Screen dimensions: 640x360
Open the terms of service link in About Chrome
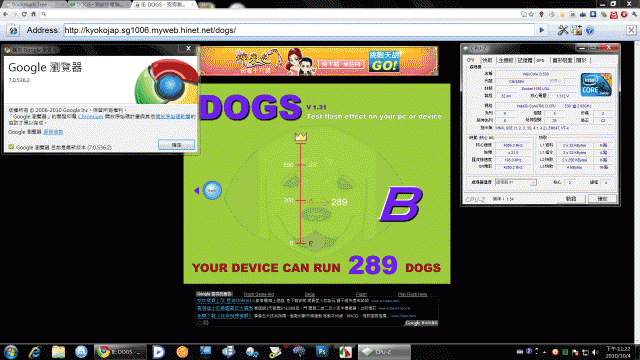pos(53,132)
